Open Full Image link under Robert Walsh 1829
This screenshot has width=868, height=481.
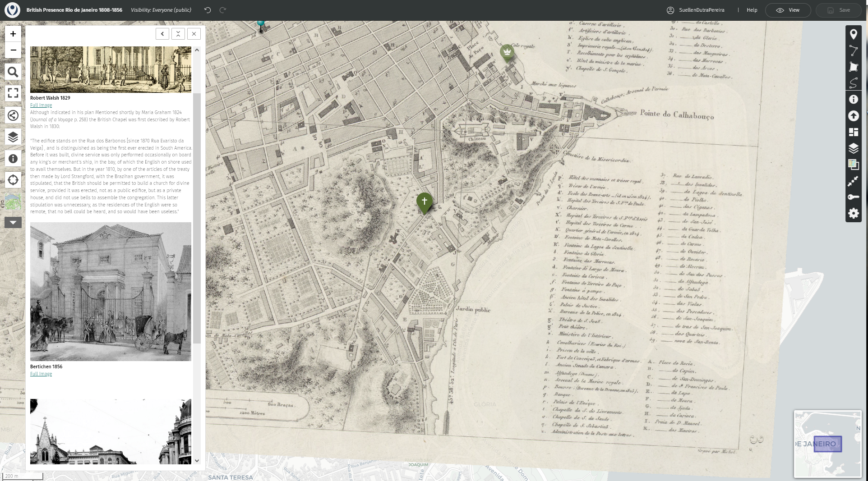pos(41,105)
